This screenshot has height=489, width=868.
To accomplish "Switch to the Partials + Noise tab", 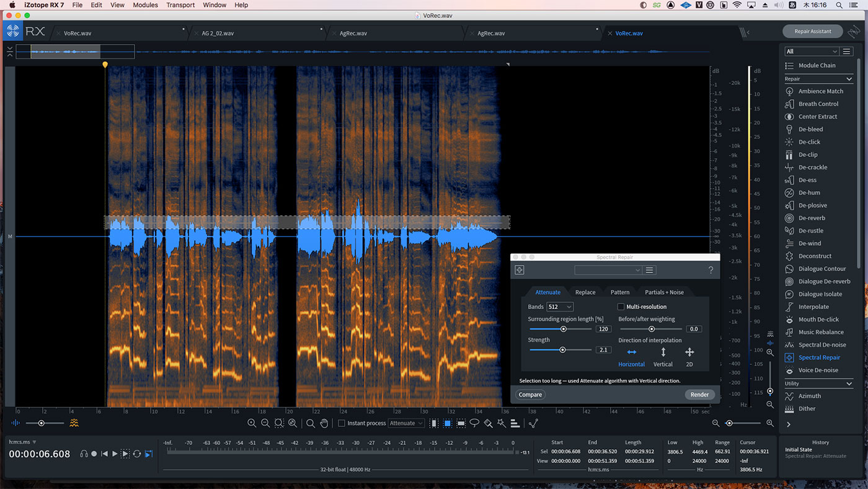I will 665,292.
